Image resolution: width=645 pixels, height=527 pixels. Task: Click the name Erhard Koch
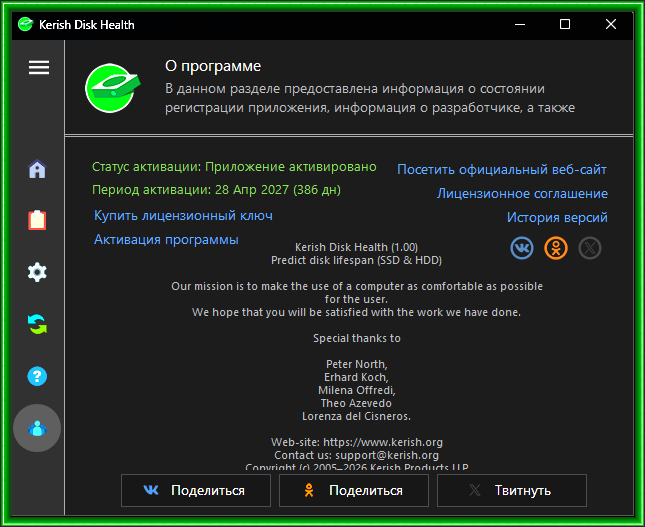pos(356,377)
